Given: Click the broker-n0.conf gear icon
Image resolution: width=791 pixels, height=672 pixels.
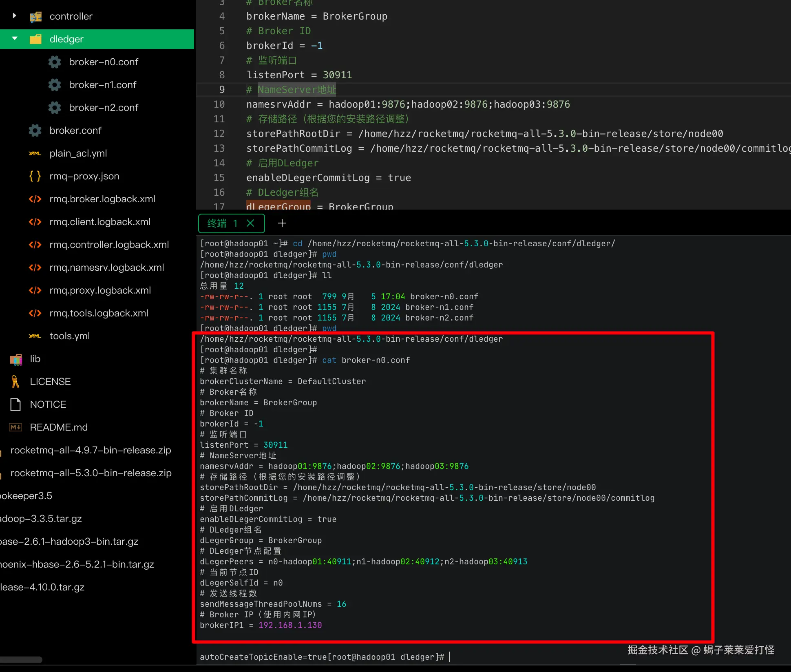Looking at the screenshot, I should pos(55,62).
